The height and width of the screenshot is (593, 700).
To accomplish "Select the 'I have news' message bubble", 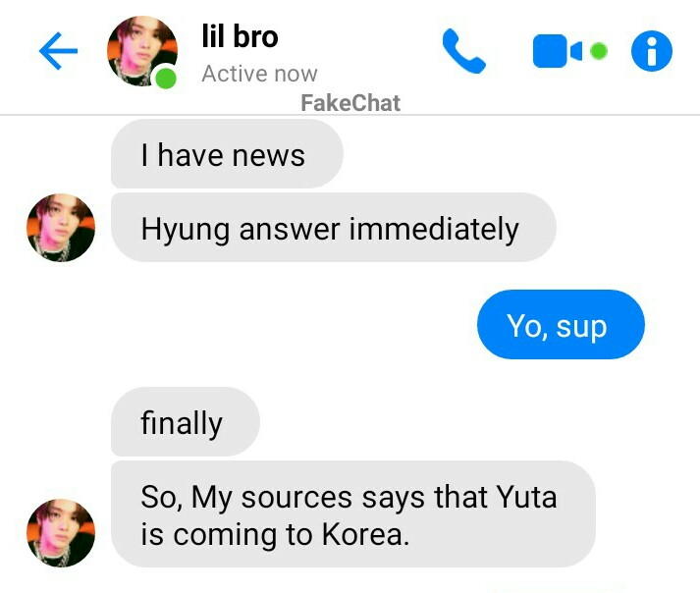I will tap(227, 154).
